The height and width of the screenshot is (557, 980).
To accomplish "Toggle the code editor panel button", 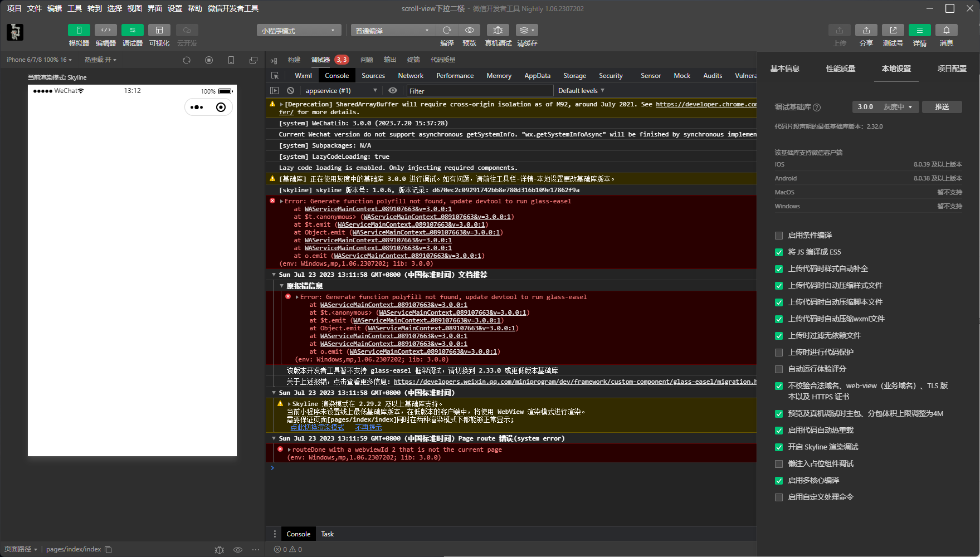I will click(x=106, y=30).
